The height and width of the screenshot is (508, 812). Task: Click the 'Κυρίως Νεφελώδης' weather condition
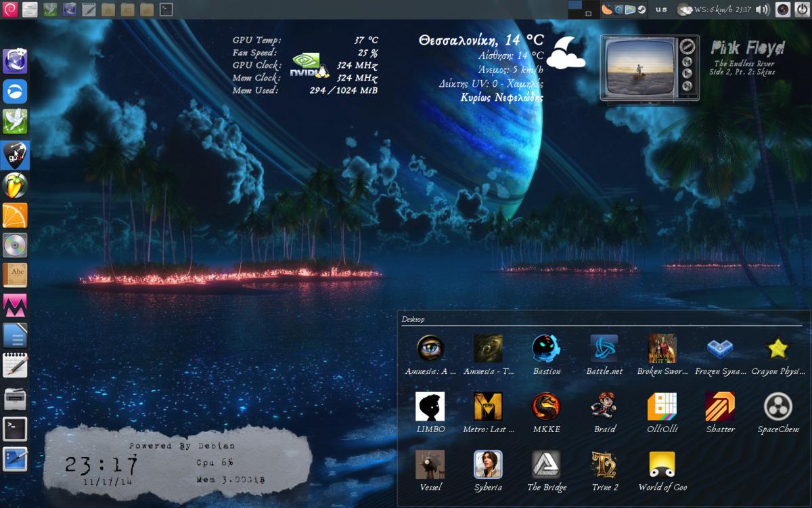pos(501,98)
